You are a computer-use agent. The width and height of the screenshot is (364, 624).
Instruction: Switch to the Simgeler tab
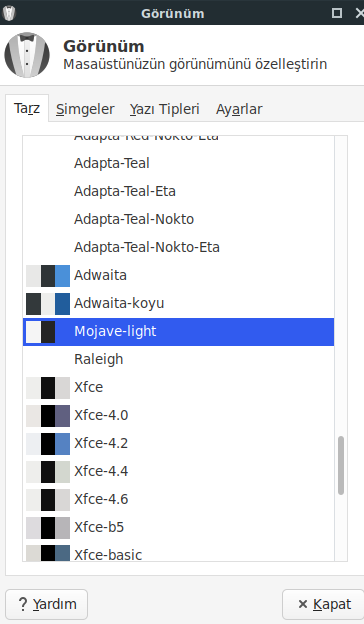point(85,109)
